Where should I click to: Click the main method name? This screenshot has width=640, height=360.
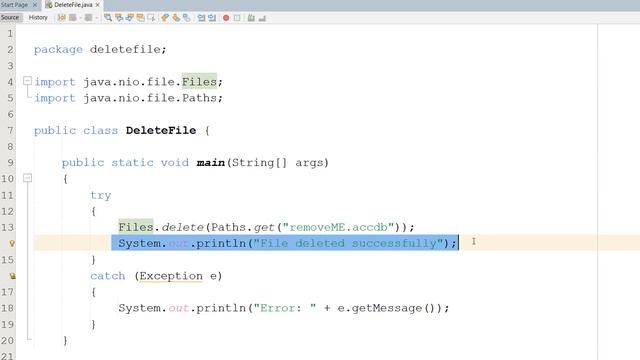pyautogui.click(x=211, y=162)
